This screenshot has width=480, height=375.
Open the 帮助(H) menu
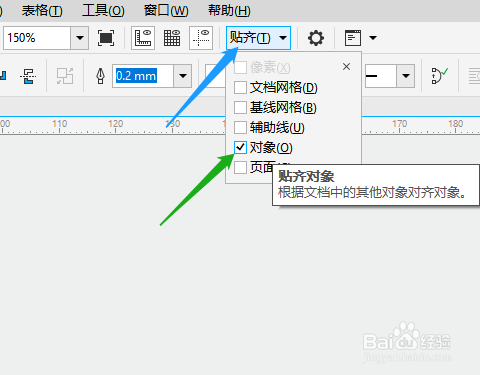click(x=229, y=11)
